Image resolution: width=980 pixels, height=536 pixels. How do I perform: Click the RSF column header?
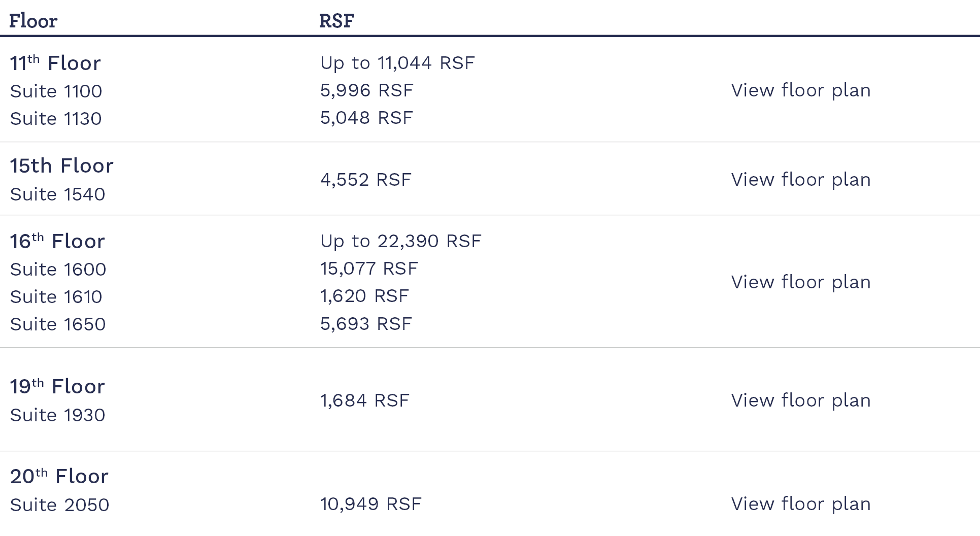pyautogui.click(x=336, y=21)
